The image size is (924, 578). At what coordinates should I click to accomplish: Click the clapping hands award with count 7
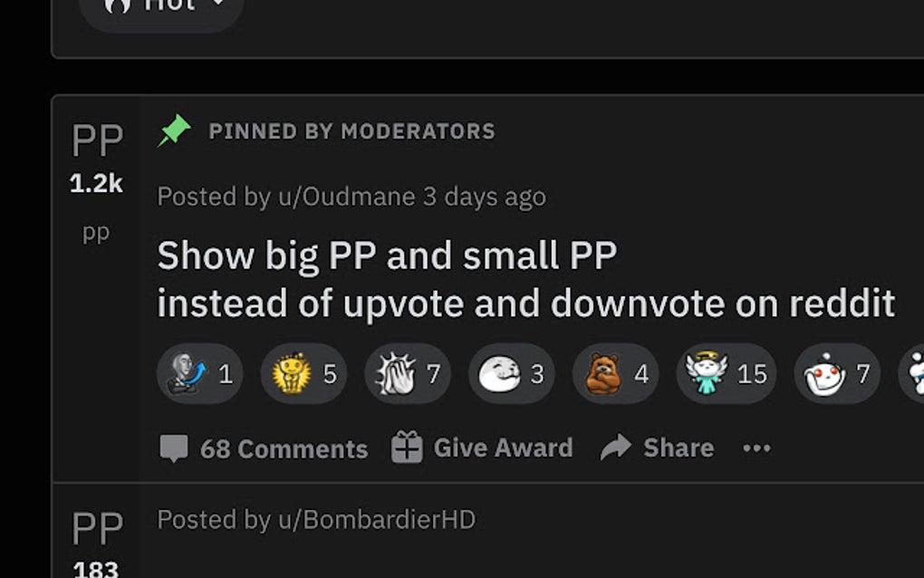point(408,373)
